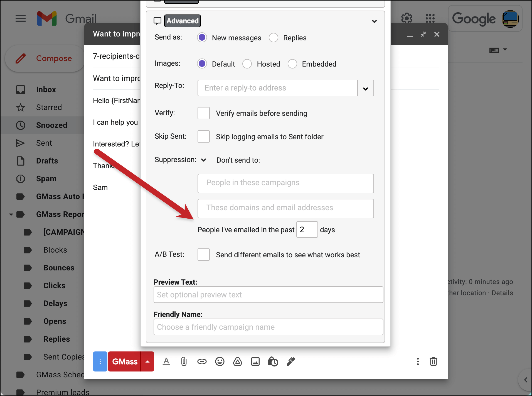The height and width of the screenshot is (396, 532).
Task: Click the Preview Text input field
Action: click(x=268, y=295)
